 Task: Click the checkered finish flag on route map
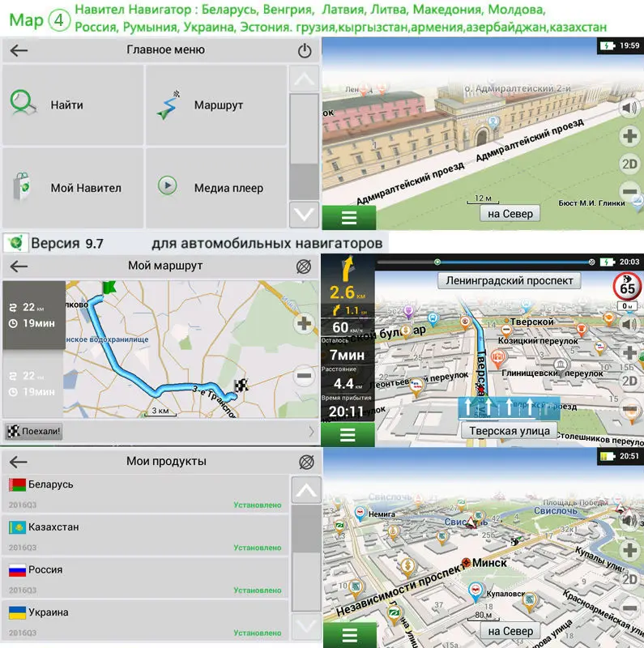point(241,386)
